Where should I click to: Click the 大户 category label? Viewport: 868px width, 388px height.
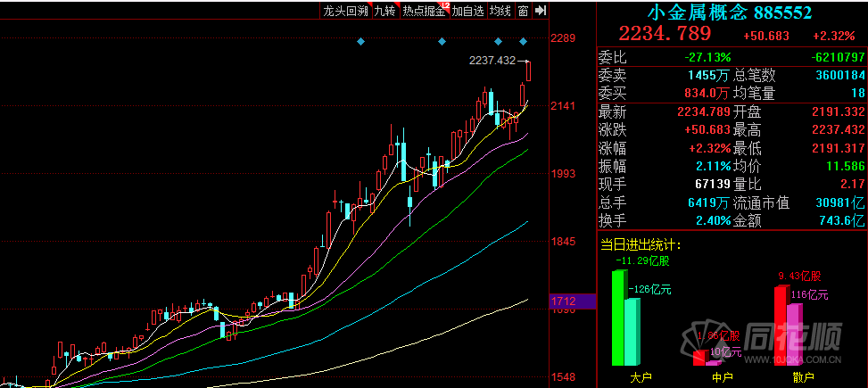click(641, 377)
